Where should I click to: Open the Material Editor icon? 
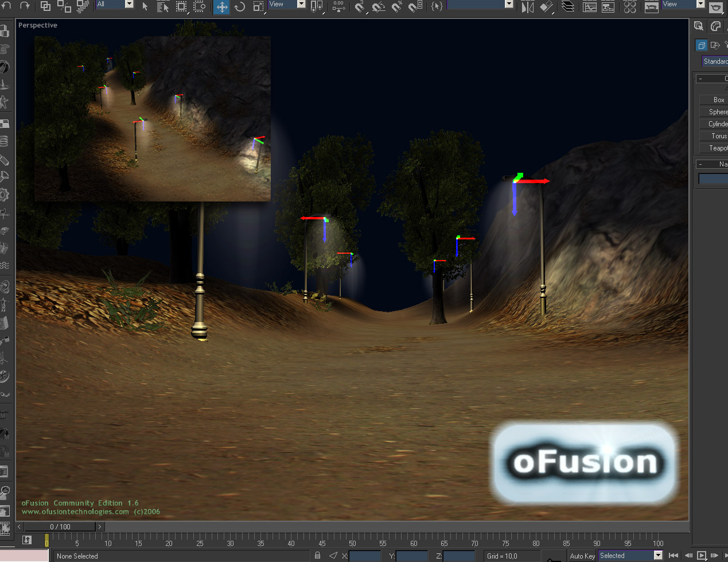(x=630, y=6)
